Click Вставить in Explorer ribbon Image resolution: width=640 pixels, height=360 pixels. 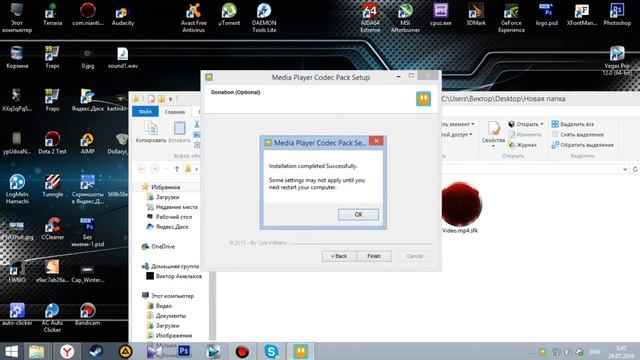[x=180, y=132]
